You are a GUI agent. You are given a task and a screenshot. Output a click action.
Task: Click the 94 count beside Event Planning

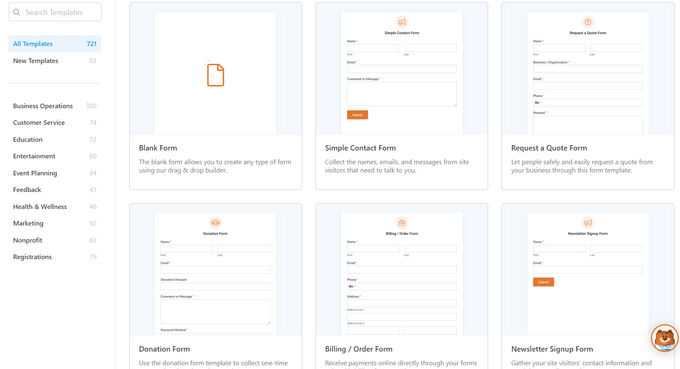click(x=93, y=173)
